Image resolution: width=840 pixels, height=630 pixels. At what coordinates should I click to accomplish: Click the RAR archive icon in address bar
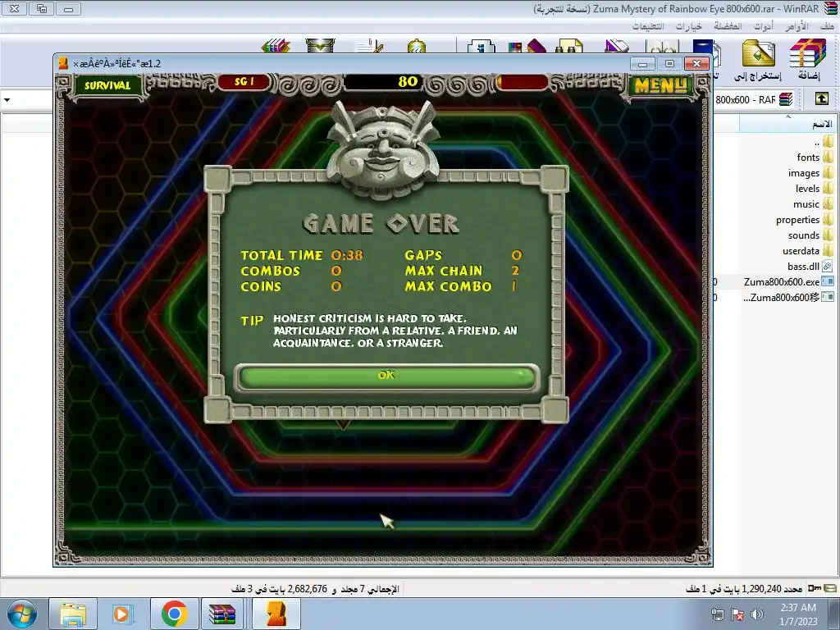coord(786,99)
